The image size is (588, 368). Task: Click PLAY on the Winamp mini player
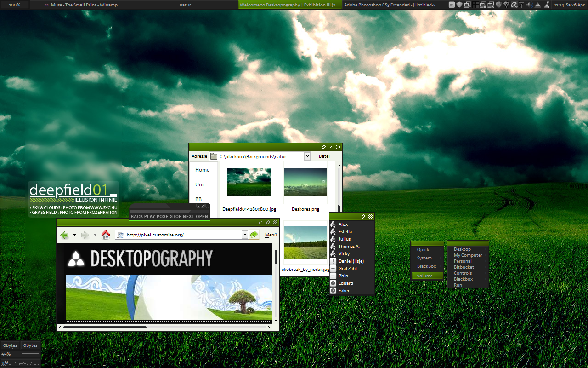pyautogui.click(x=150, y=216)
